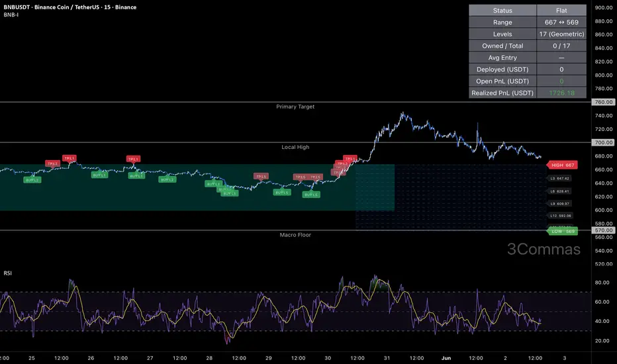Click the 600.00 price scale label
This screenshot has height=364, width=617.
click(604, 210)
